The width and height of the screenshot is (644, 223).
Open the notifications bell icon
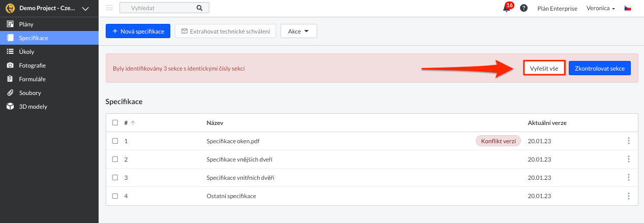[506, 8]
